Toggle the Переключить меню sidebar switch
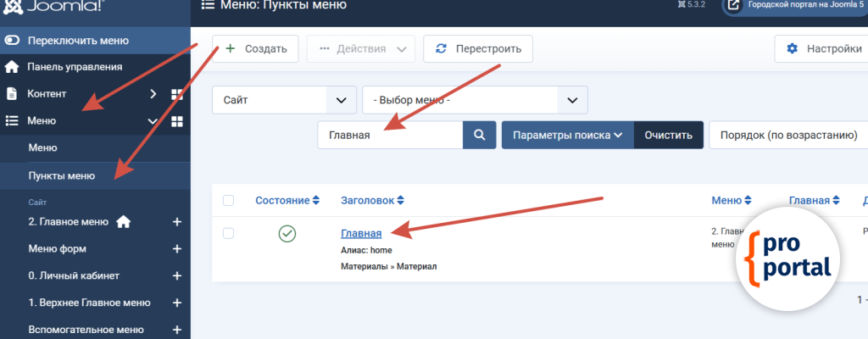This screenshot has width=868, height=339. (x=12, y=40)
